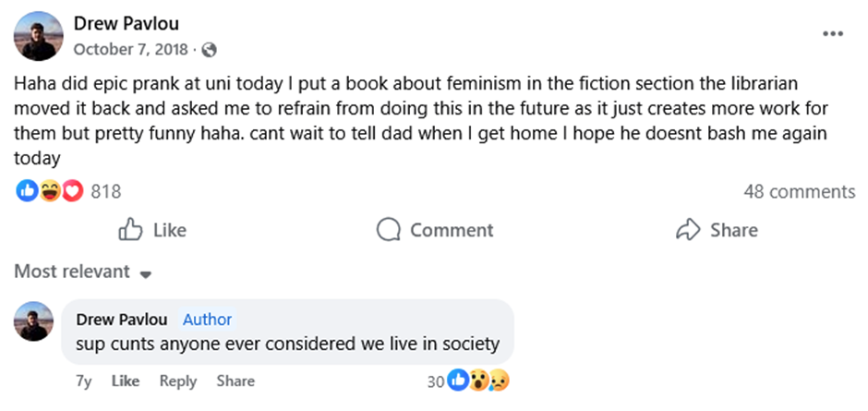Screen dimensions: 868x411
Task: Open Drew Pavlou's profile from post header
Action: click(x=126, y=24)
